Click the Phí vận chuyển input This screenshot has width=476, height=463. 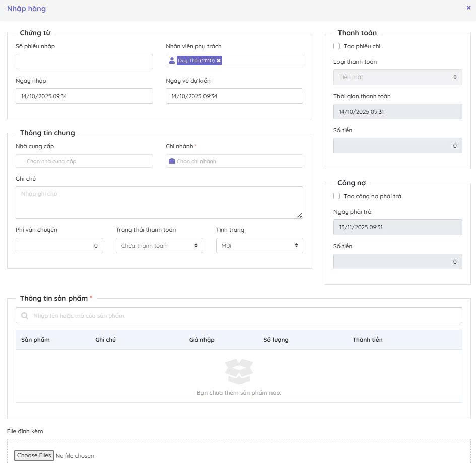[59, 246]
